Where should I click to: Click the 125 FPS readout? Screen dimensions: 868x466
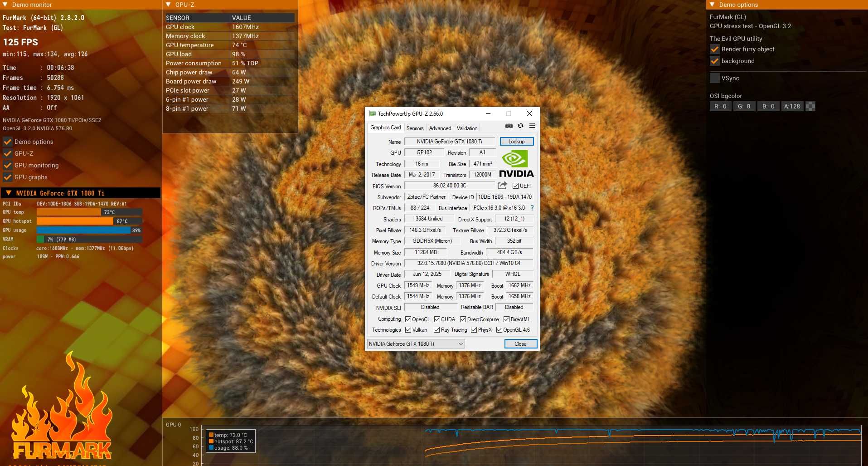click(x=20, y=42)
